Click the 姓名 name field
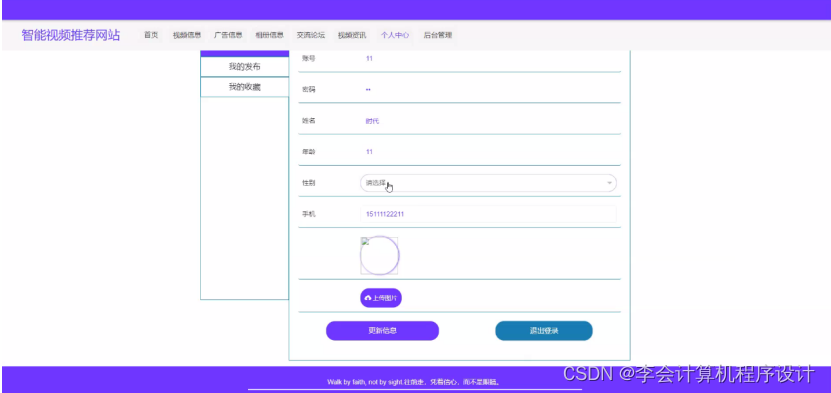 488,121
